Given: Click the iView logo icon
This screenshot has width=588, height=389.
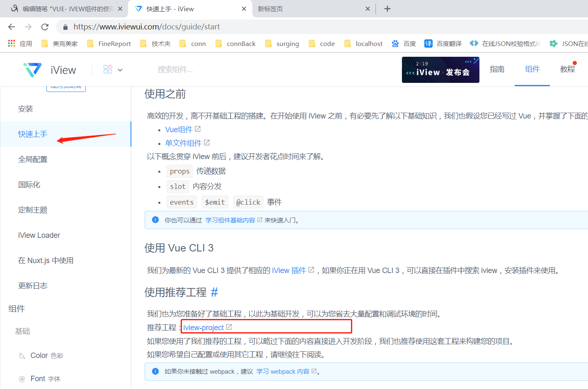Looking at the screenshot, I should 32,70.
